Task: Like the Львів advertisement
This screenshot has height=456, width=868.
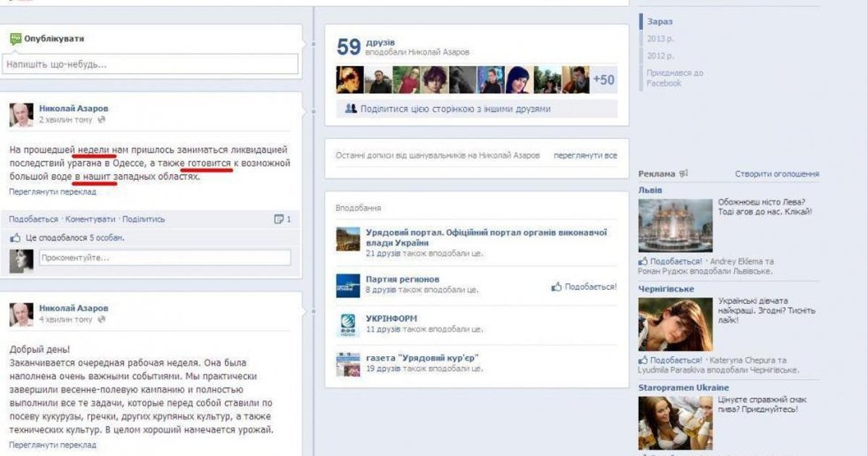Action: [x=670, y=261]
